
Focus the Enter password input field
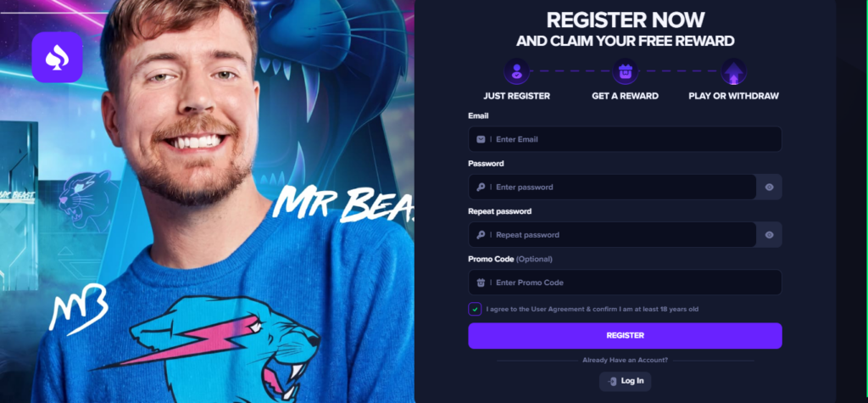612,187
